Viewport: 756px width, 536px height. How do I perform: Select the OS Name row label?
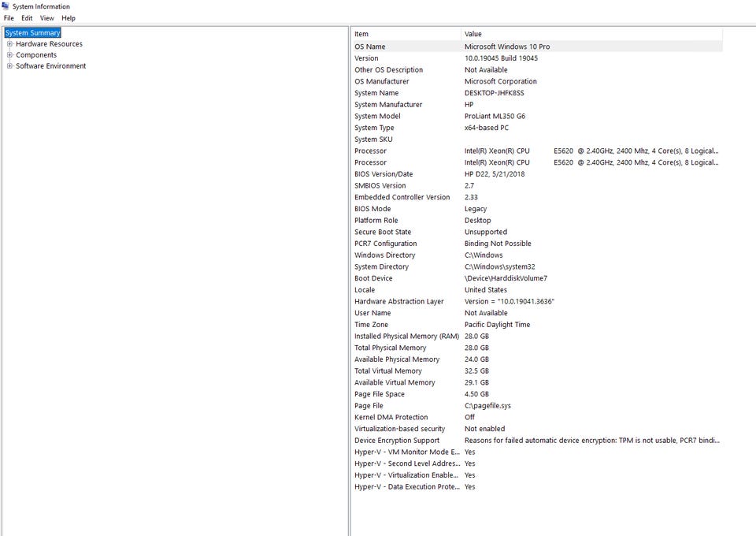pos(370,47)
